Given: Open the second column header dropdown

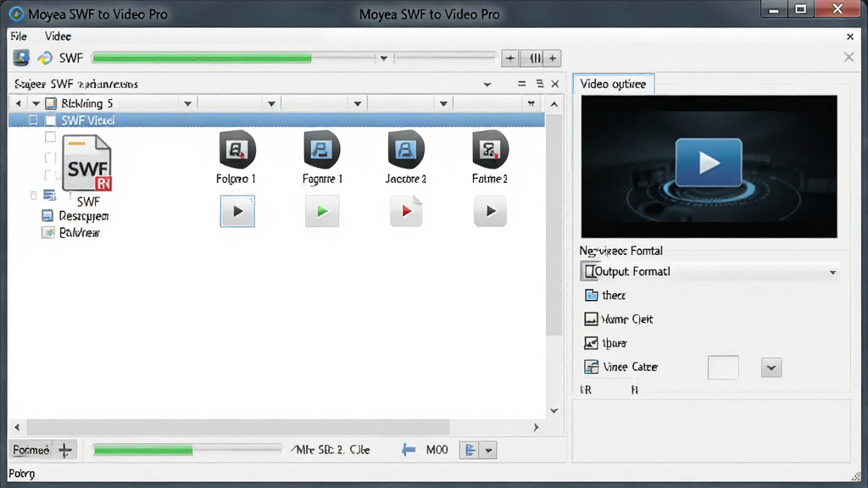Looking at the screenshot, I should (271, 103).
